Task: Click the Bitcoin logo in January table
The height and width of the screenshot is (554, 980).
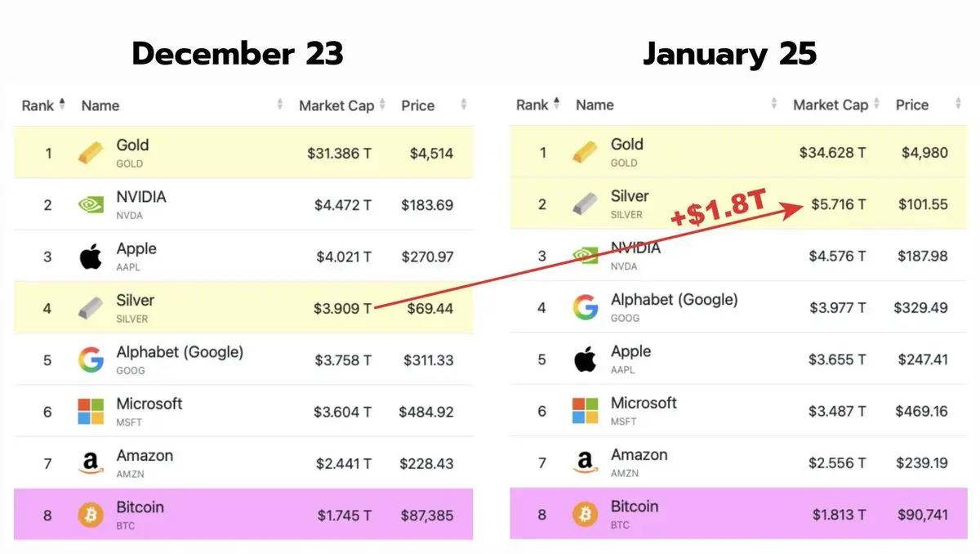Action: (x=585, y=515)
